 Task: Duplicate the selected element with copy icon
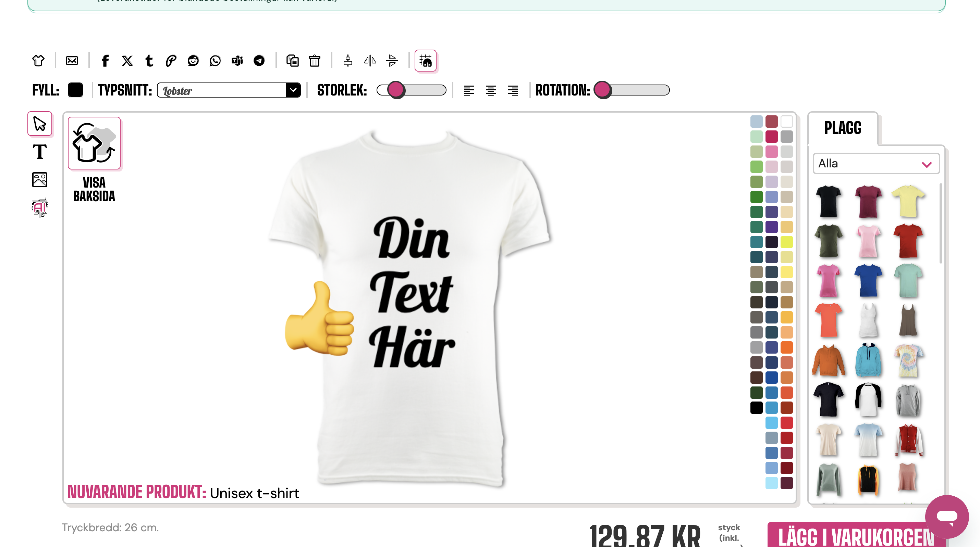(292, 61)
